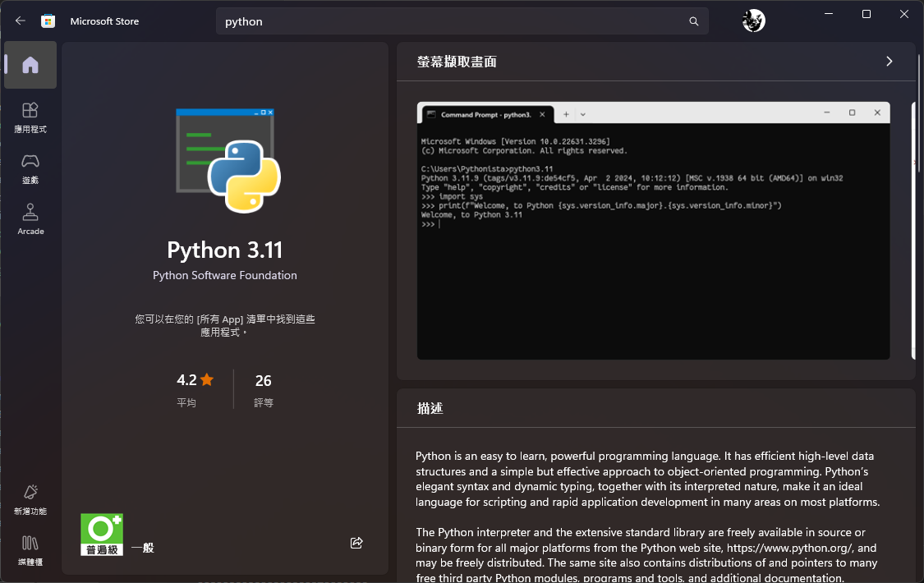Open 新增功能 (What's New) in sidebar

coord(30,499)
